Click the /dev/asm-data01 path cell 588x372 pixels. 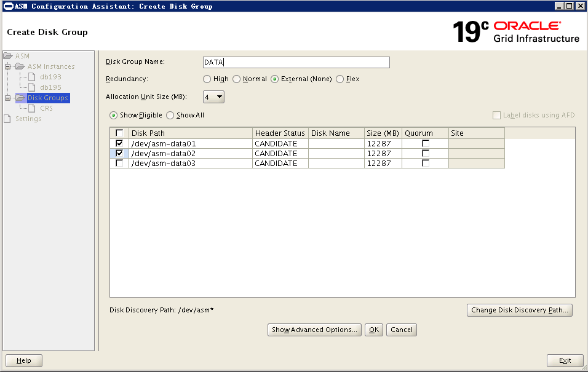pos(191,144)
